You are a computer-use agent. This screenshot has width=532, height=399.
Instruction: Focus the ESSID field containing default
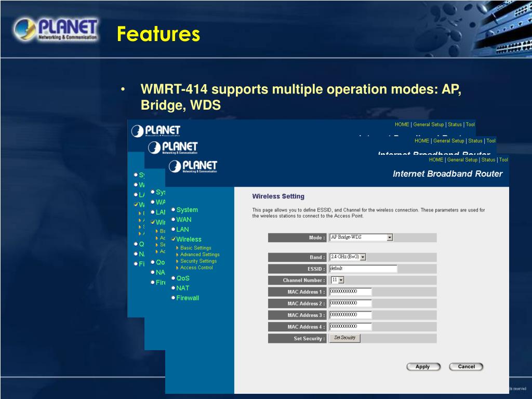point(363,269)
